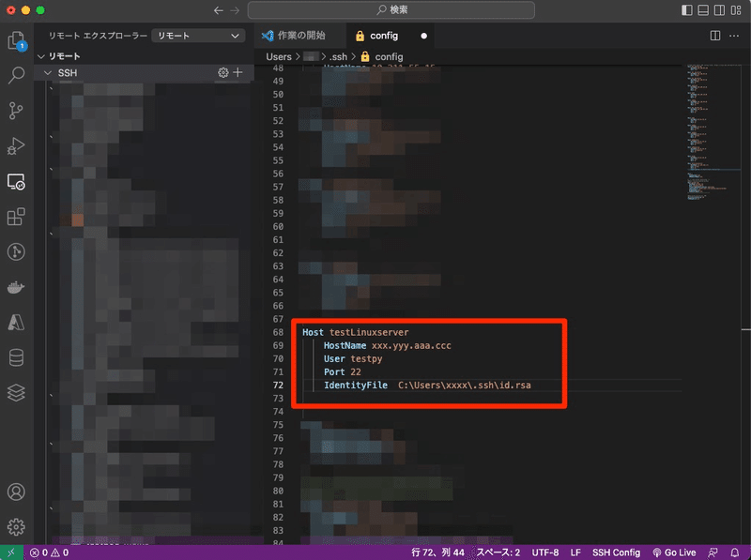Open the Explorer view in activity bar
Screen dimensions: 751x560
pos(16,40)
